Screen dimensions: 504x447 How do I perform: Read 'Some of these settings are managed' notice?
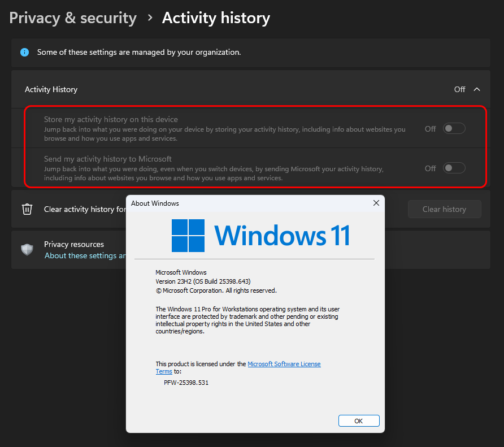[x=139, y=52]
